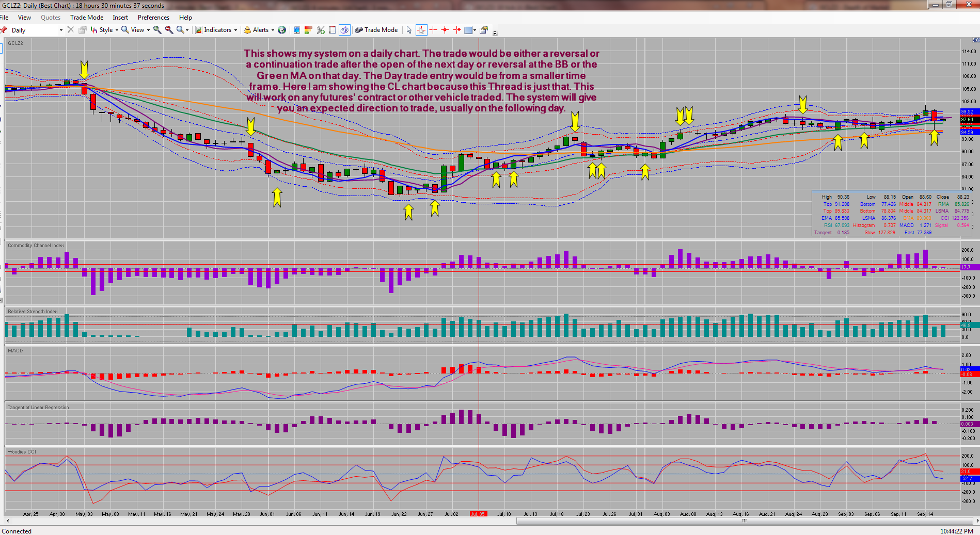Open chart properties icon next to the X
The width and height of the screenshot is (980, 535).
(82, 30)
